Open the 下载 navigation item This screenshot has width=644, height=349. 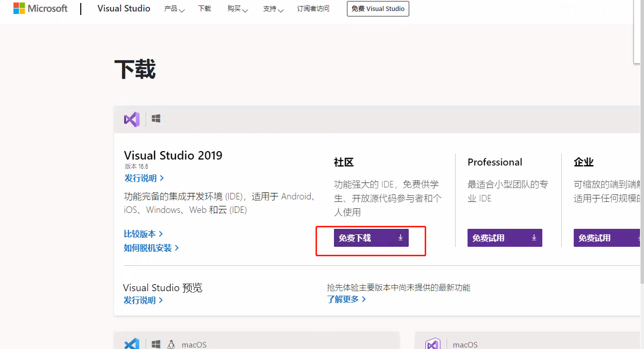[204, 9]
